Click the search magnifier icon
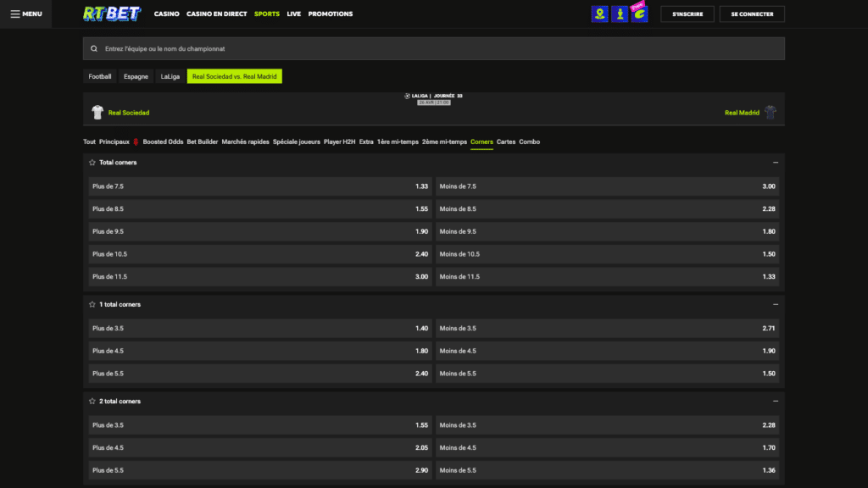This screenshot has height=488, width=868. (x=94, y=48)
